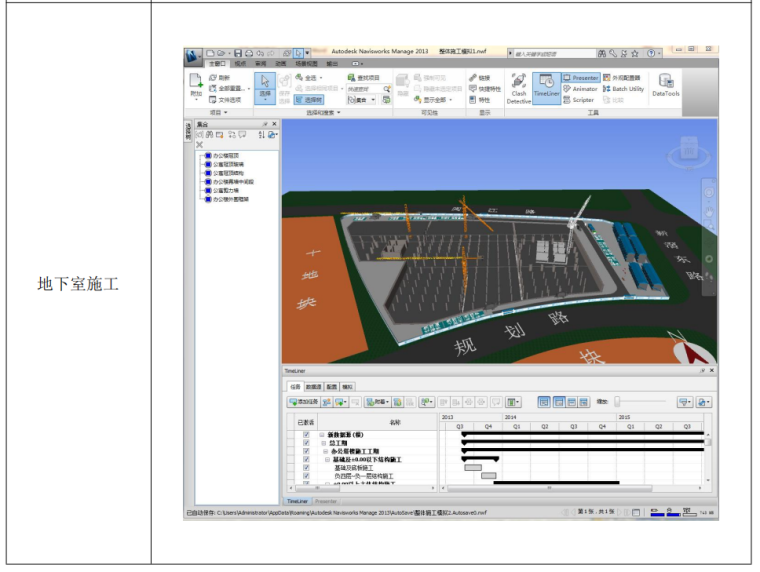The image size is (760, 572).
Task: Toggle the TimeLiner ribbon button
Action: click(546, 86)
